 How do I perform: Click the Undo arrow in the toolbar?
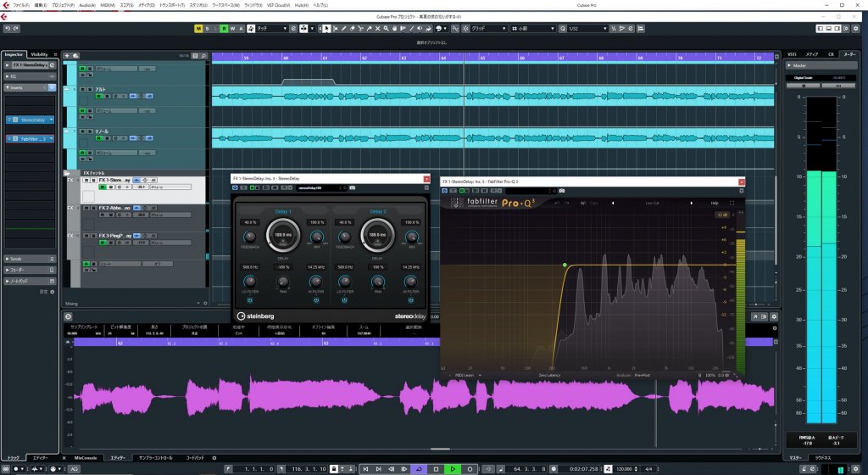[x=7, y=28]
